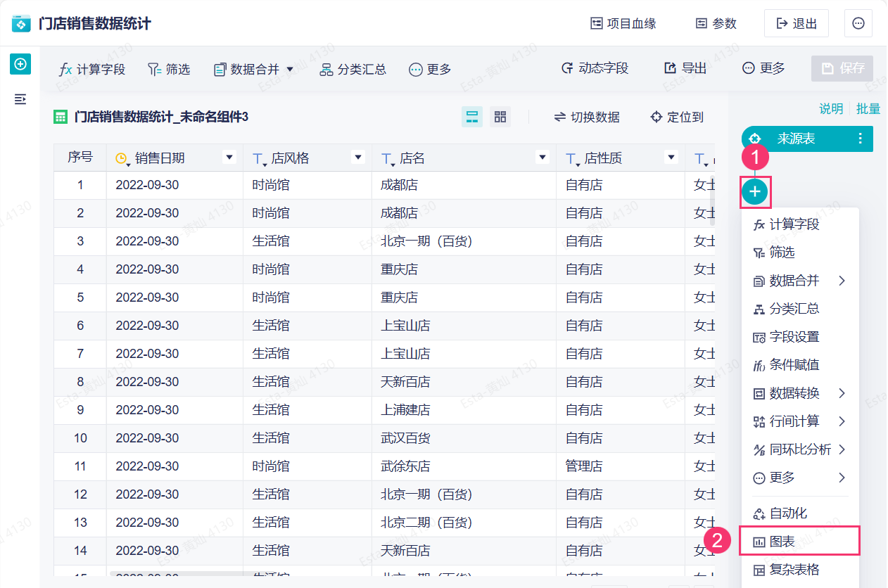Open the 说明 link

pos(831,108)
